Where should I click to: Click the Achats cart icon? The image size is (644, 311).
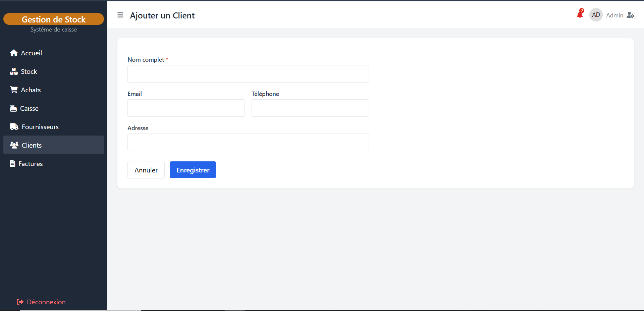point(14,90)
